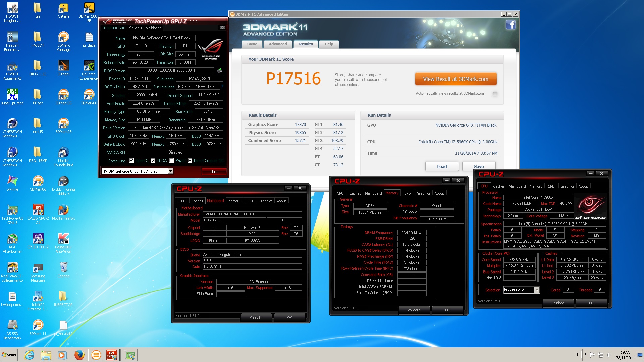Click the Driver Version field in GPU-Z

click(175, 128)
